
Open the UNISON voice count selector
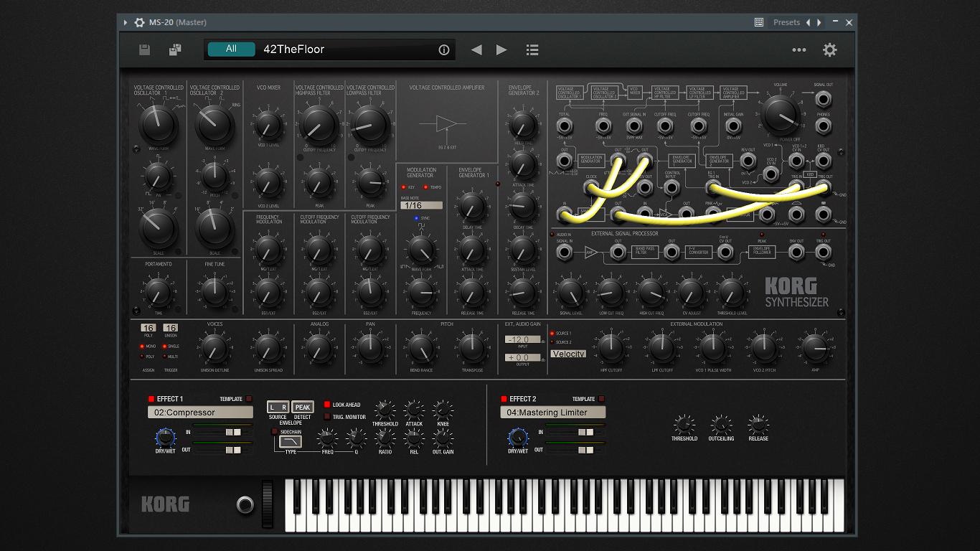(x=171, y=328)
